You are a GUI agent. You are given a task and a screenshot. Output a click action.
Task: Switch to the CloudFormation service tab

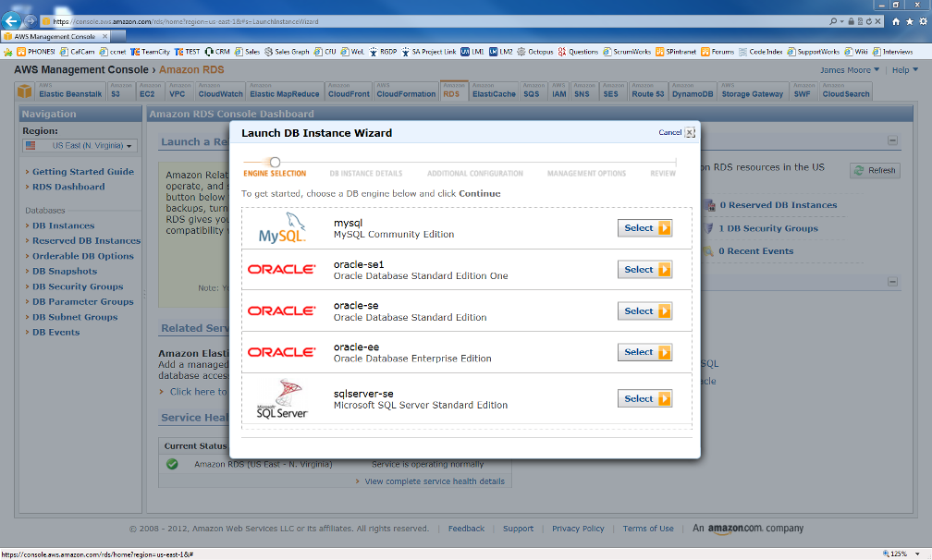pyautogui.click(x=406, y=91)
